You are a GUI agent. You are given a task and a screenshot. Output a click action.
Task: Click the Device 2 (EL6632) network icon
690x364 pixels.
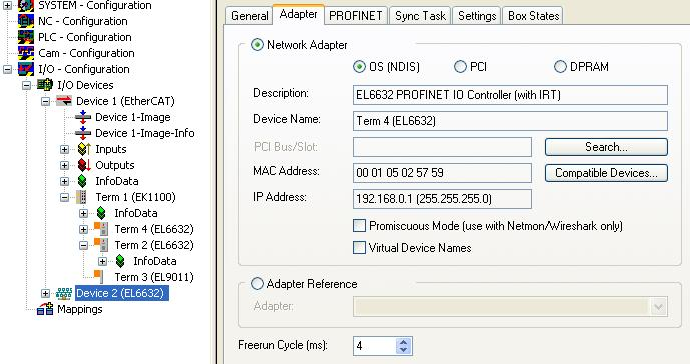tap(64, 294)
